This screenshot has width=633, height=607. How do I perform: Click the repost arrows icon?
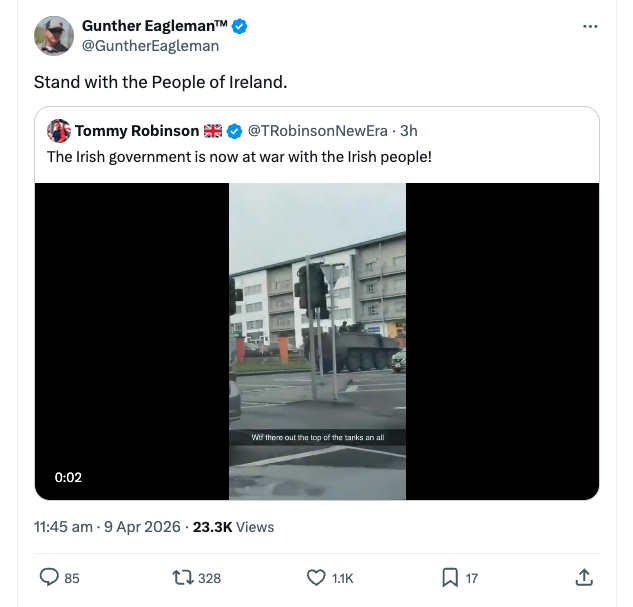click(x=183, y=577)
